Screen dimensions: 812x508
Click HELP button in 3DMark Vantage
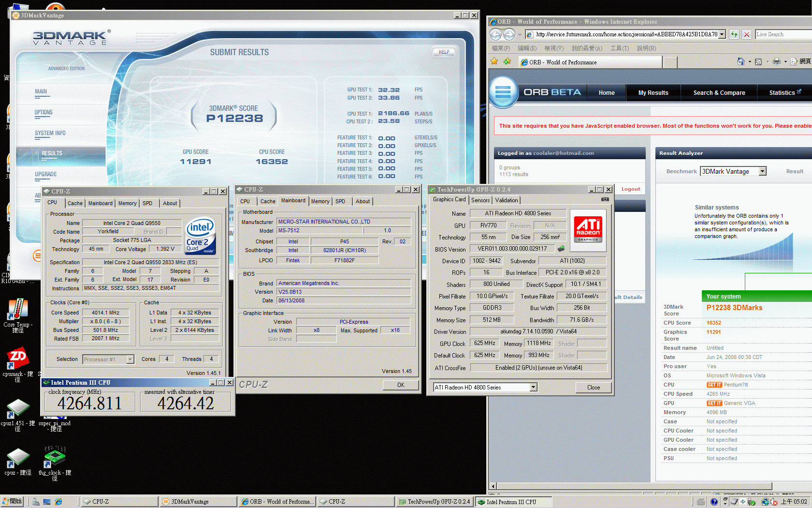pos(444,52)
